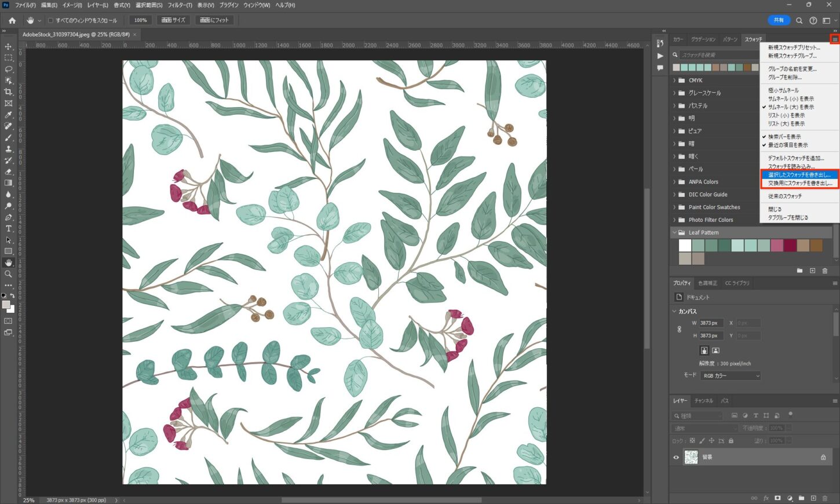Toggle the width-height link constraint icon
Viewport: 840px width, 504px height.
(x=680, y=329)
